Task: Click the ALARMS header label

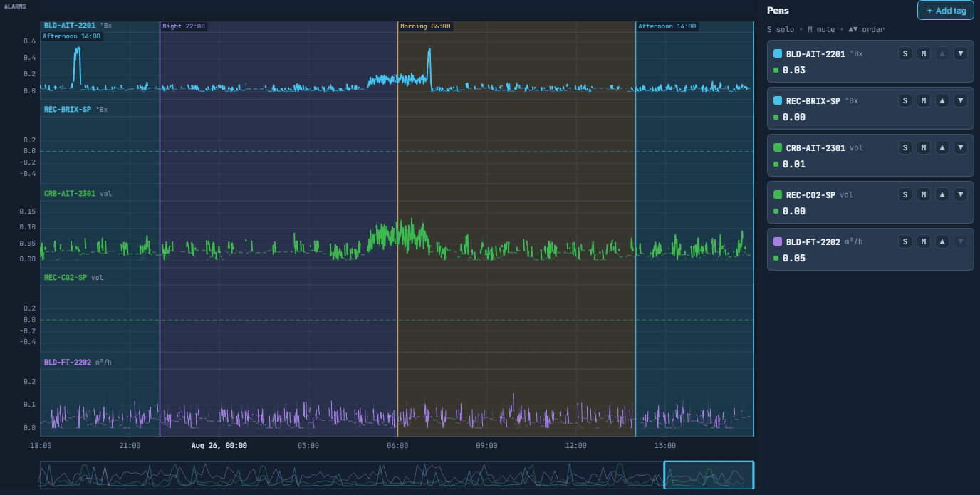Action: pos(14,6)
